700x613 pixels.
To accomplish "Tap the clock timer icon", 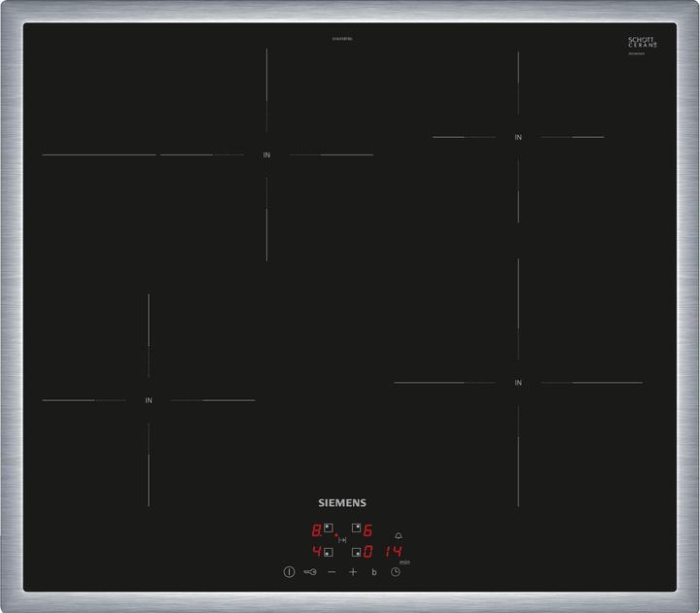I will [x=396, y=572].
